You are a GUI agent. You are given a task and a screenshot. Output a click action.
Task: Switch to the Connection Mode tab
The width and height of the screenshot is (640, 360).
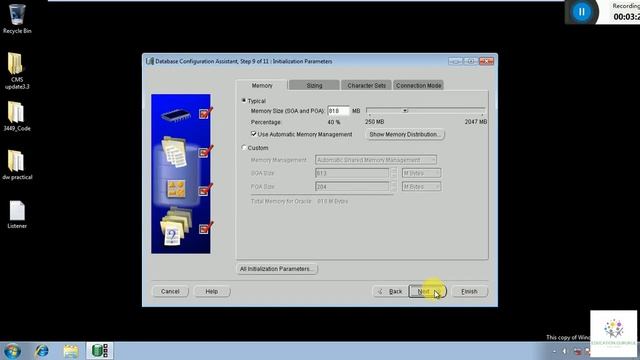(418, 85)
